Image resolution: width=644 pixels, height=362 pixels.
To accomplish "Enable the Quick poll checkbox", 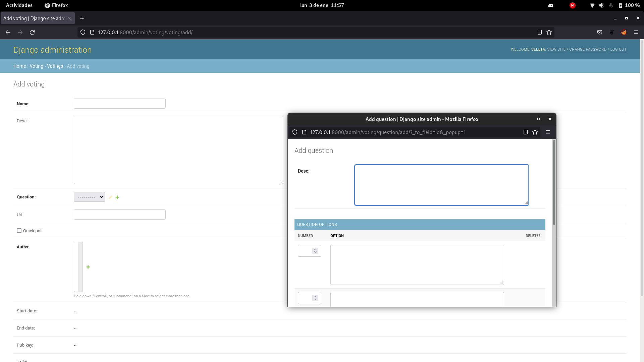I will [x=19, y=231].
